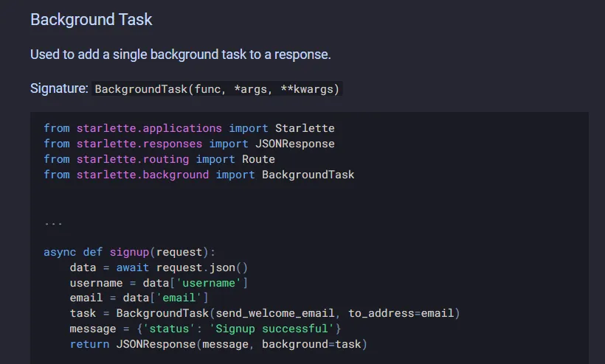This screenshot has height=364, width=605.
Task: Click 'BackgroundTask' in the fourth import line
Action: (308, 175)
